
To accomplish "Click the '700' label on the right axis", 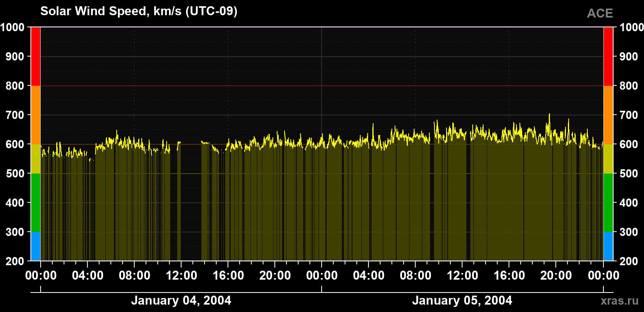I will [629, 115].
